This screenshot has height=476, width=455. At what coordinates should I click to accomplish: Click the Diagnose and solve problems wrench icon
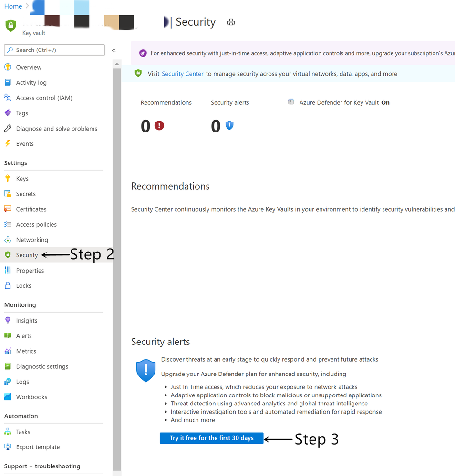[8, 129]
